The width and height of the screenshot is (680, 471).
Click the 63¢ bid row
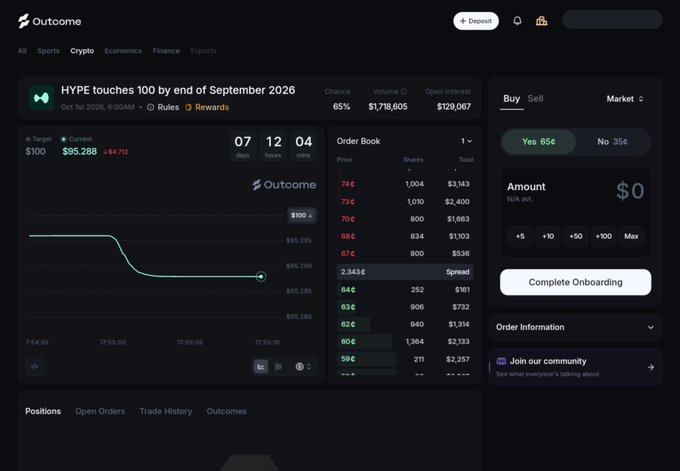[x=405, y=307]
